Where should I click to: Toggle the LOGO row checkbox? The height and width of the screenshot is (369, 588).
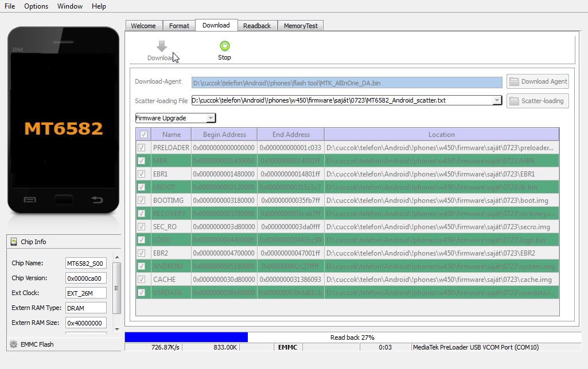[141, 240]
